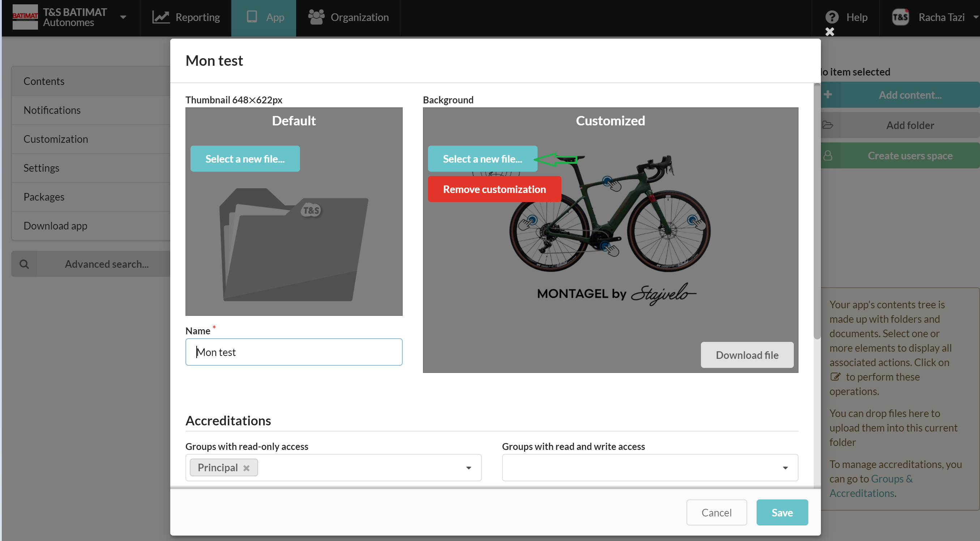Open the T&S BATIMAT organization dropdown arrow

point(123,17)
